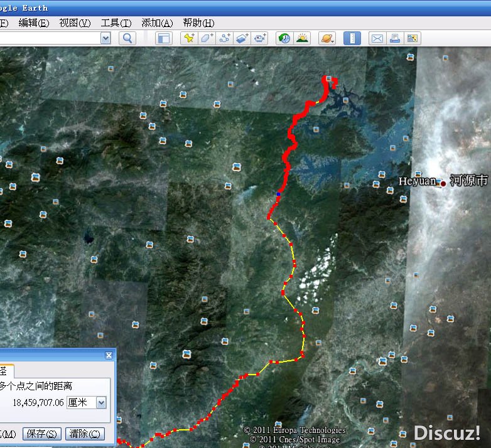This screenshot has width=491, height=448.
Task: Open the planet switcher dropdown
Action: pyautogui.click(x=326, y=38)
